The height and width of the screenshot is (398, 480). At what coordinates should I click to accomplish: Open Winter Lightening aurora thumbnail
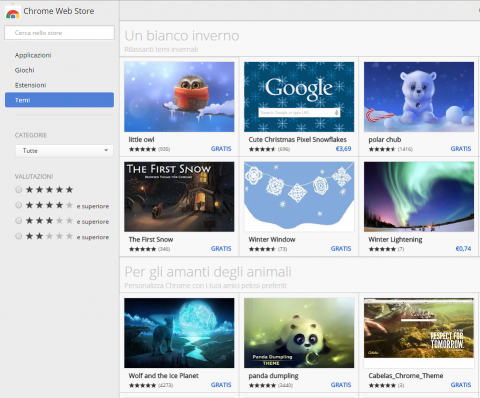(419, 197)
